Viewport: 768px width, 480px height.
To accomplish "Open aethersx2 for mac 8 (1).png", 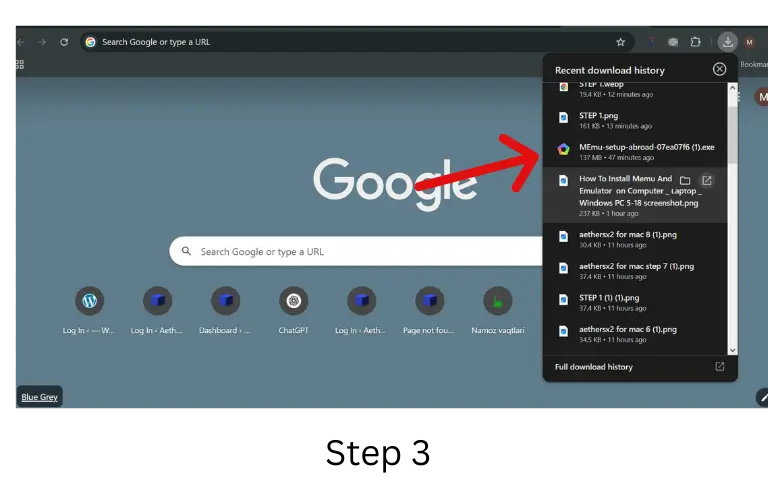I will click(x=635, y=239).
